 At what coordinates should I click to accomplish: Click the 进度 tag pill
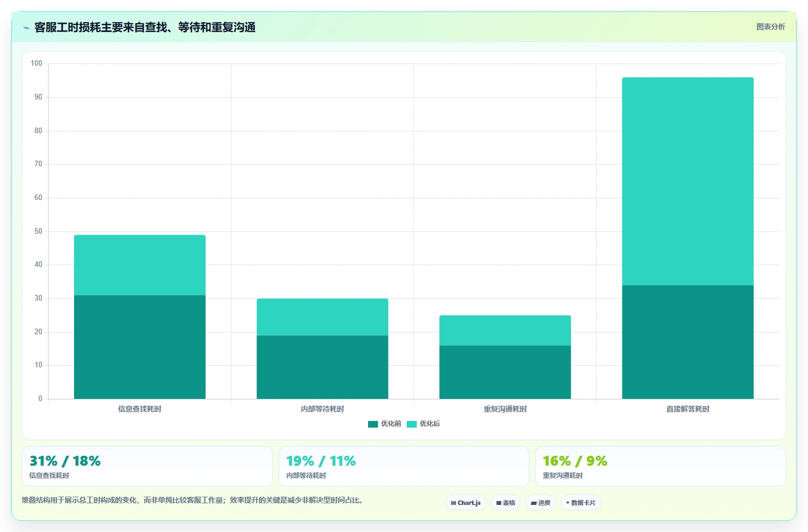pyautogui.click(x=541, y=503)
